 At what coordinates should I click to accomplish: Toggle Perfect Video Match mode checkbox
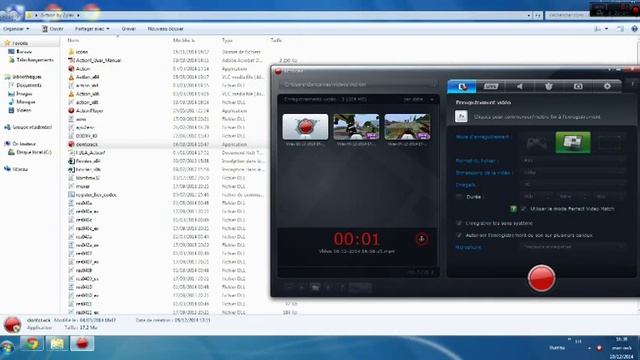coord(524,209)
